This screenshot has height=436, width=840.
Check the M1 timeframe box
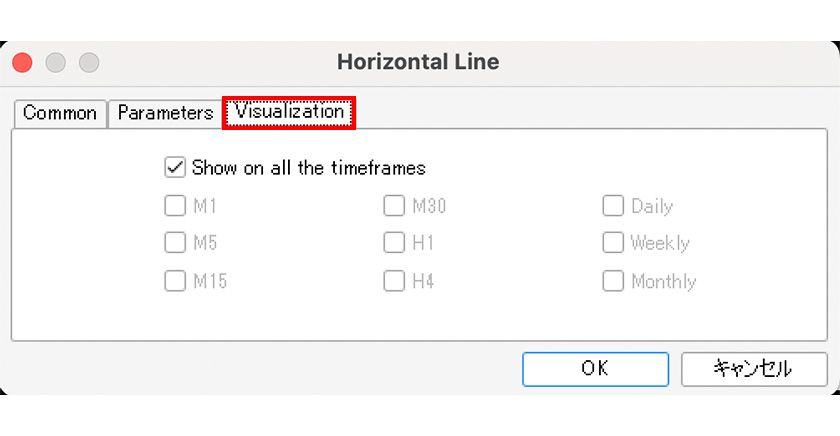tap(176, 207)
